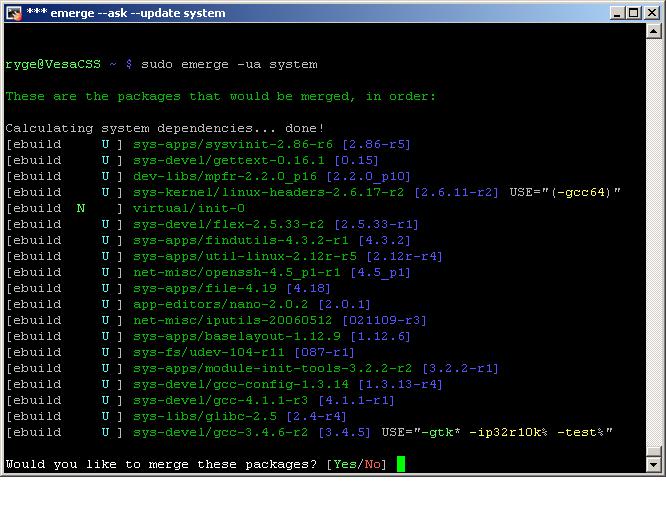
Task: Select 'sys-devel/gcc-config-1.3.14' package name
Action: [x=241, y=385]
